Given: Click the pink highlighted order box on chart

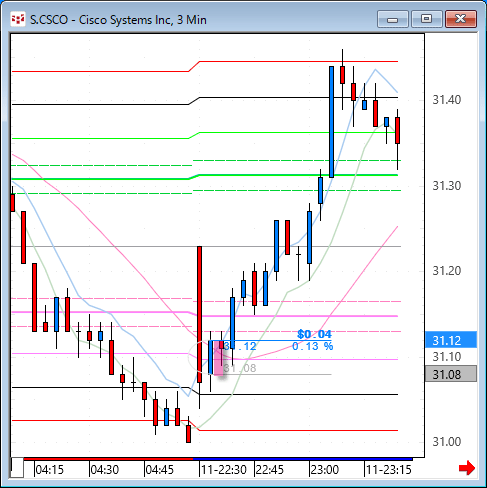Looking at the screenshot, I should pos(218,358).
